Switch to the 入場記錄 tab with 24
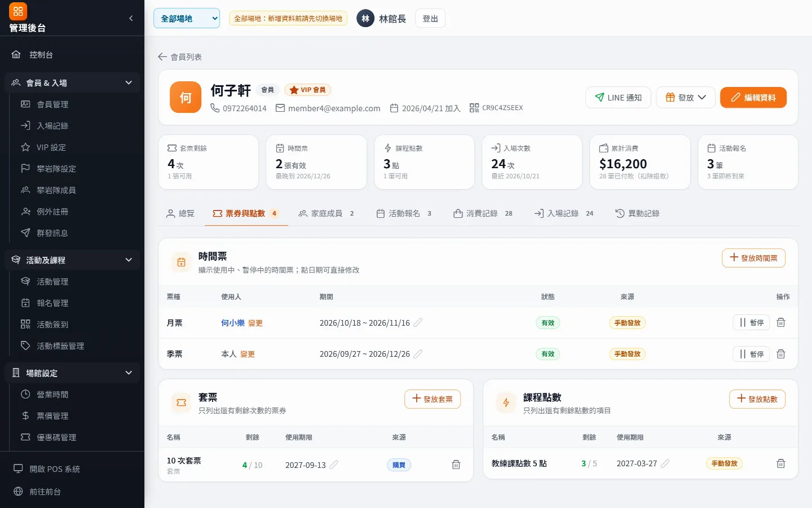 564,213
